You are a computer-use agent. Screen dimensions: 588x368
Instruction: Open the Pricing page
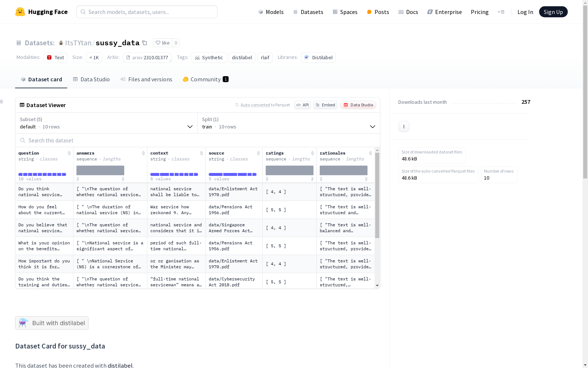[x=480, y=12]
